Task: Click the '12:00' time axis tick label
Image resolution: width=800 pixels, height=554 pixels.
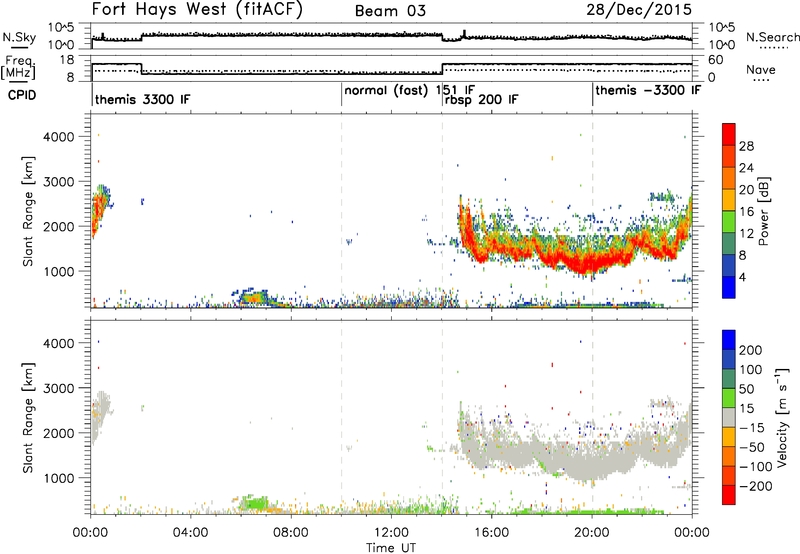Action: click(391, 533)
